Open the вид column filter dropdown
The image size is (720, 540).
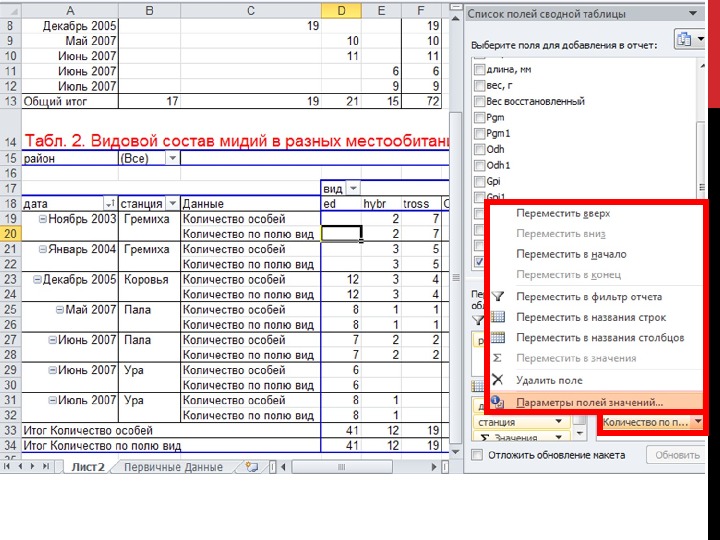353,188
